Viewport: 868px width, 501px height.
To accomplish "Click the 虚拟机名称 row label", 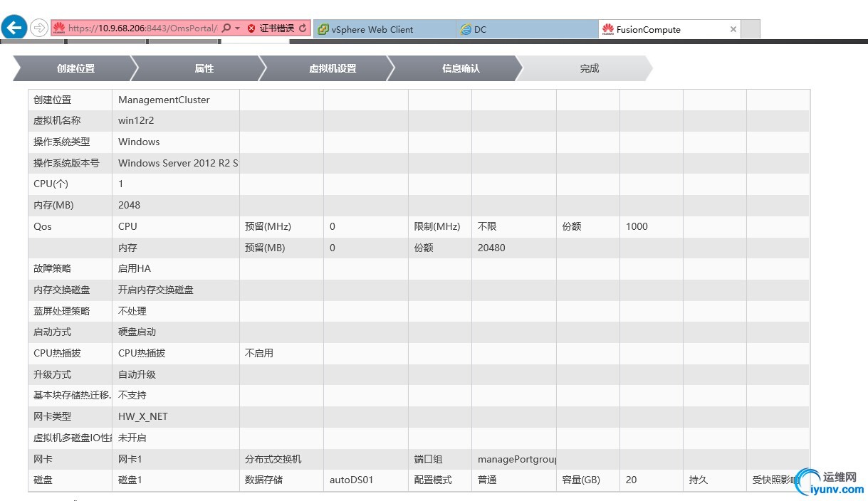I will click(x=57, y=121).
